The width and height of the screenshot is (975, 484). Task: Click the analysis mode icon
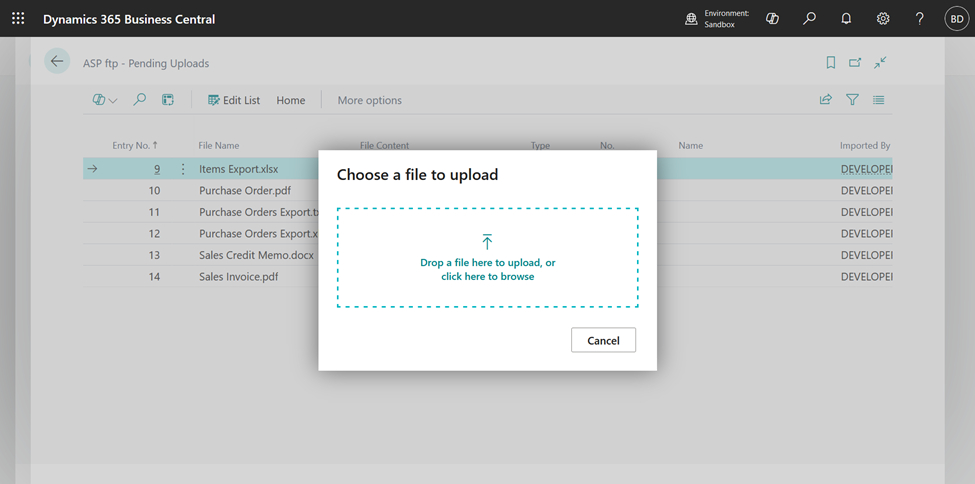coord(168,100)
